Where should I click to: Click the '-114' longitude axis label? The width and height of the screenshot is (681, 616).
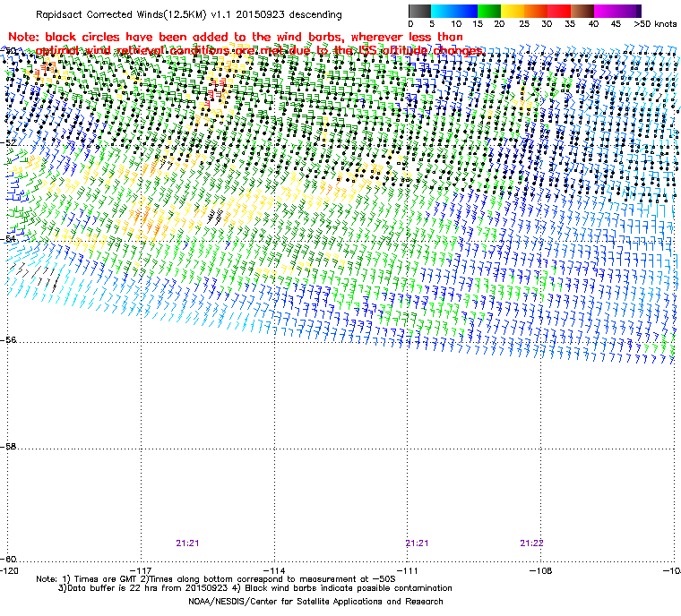pyautogui.click(x=274, y=570)
